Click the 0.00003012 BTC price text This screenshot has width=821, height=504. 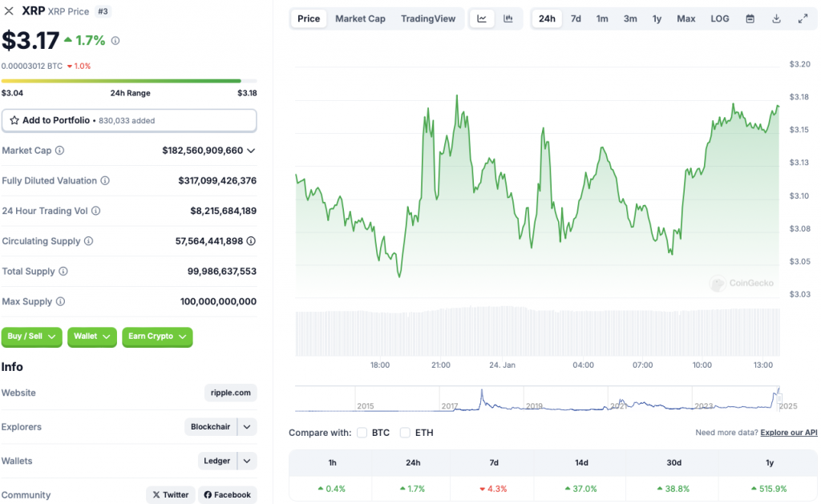(32, 66)
